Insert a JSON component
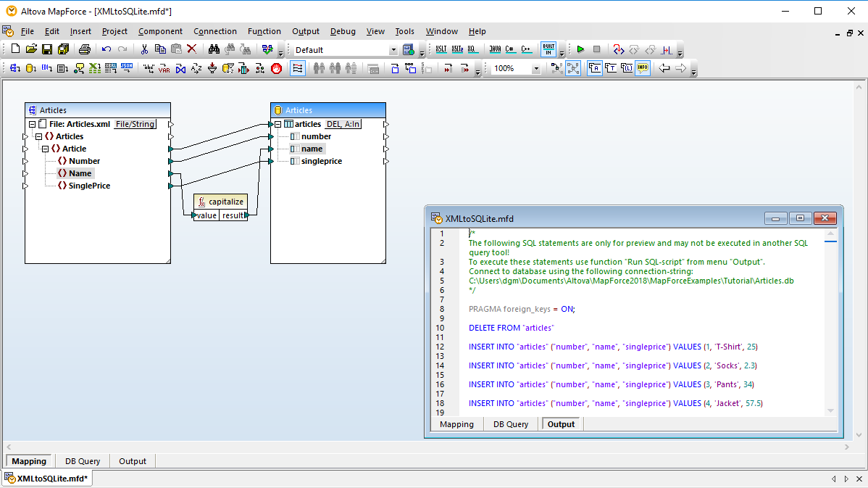 (x=127, y=68)
